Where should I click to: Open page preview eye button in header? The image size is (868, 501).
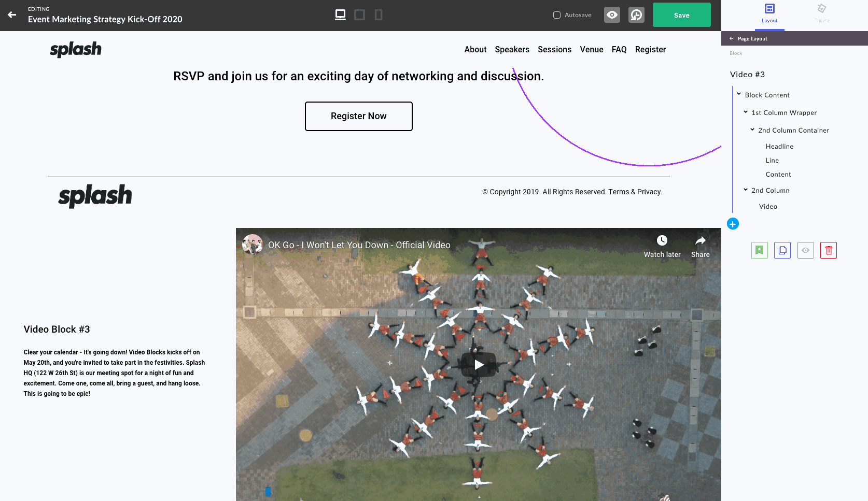point(612,15)
